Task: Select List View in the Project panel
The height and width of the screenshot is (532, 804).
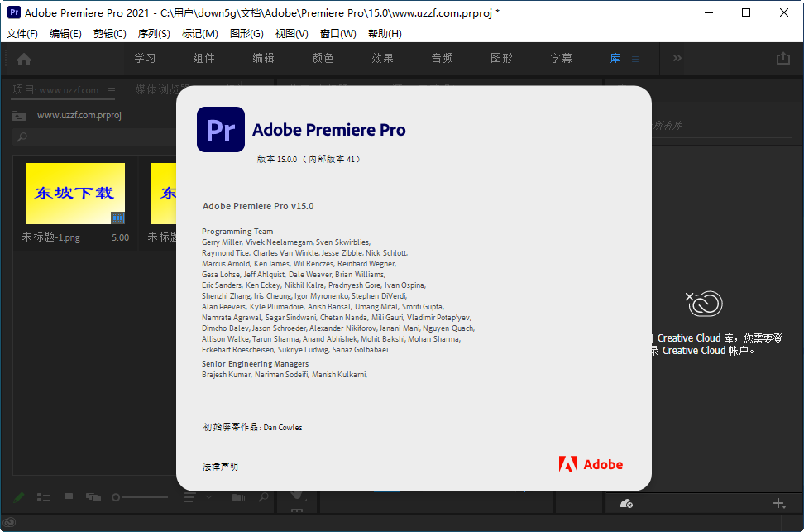Action: 43,497
